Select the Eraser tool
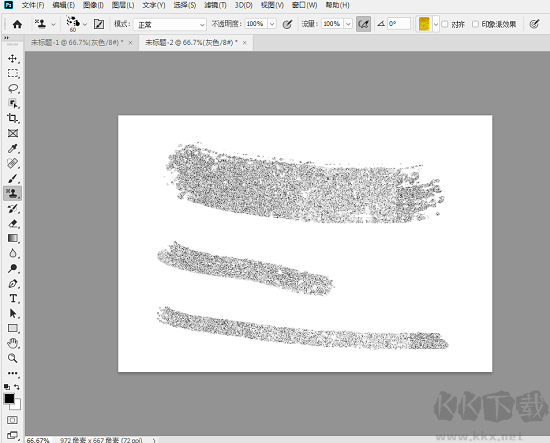Screen dimensions: 550x443 13,223
